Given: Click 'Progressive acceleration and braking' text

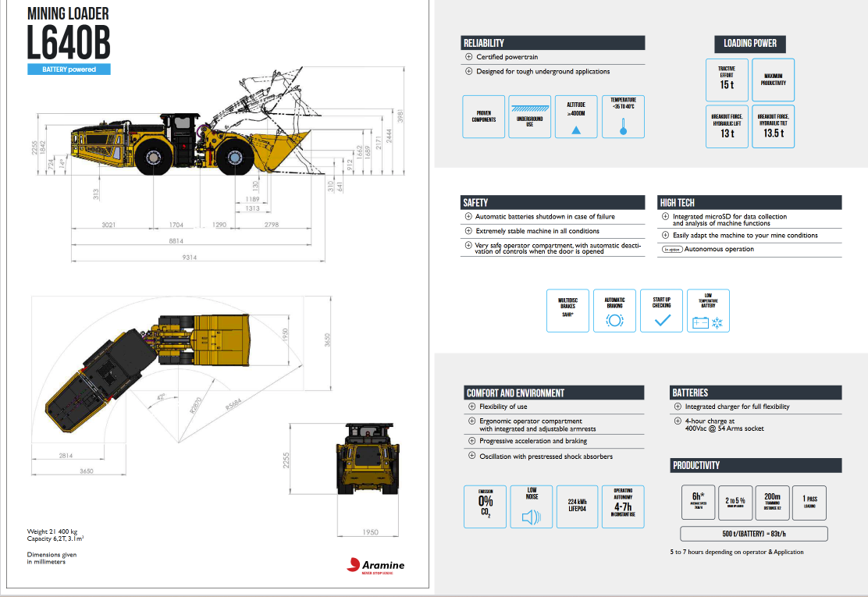Looking at the screenshot, I should point(533,441).
